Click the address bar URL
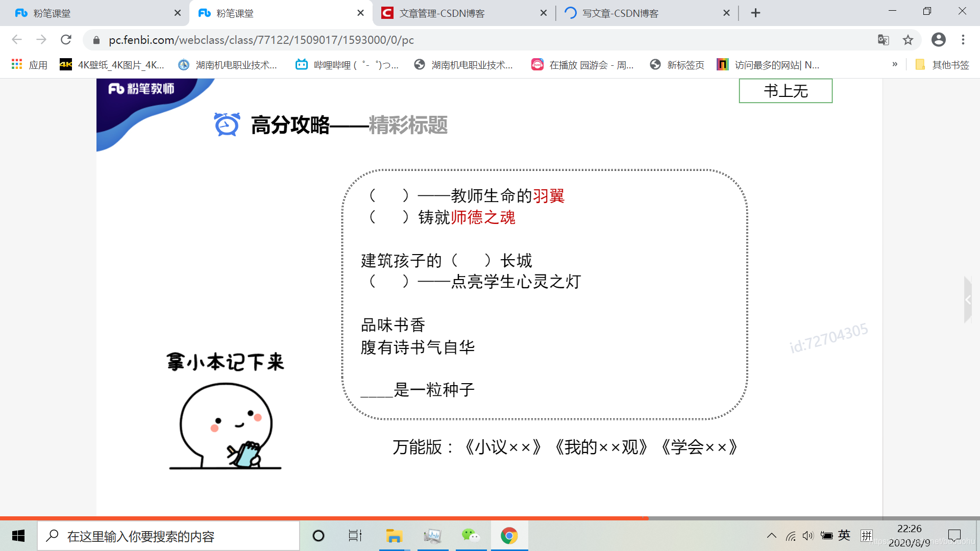 coord(261,40)
